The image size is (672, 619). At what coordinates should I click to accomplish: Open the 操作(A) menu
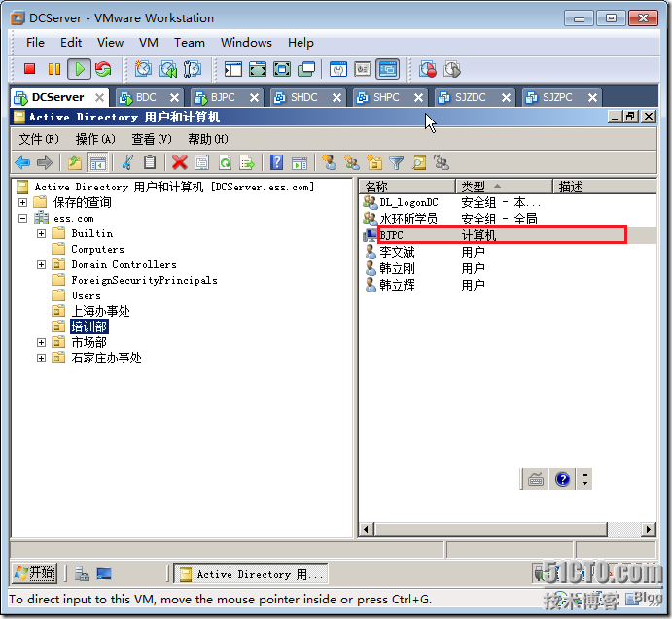[95, 139]
